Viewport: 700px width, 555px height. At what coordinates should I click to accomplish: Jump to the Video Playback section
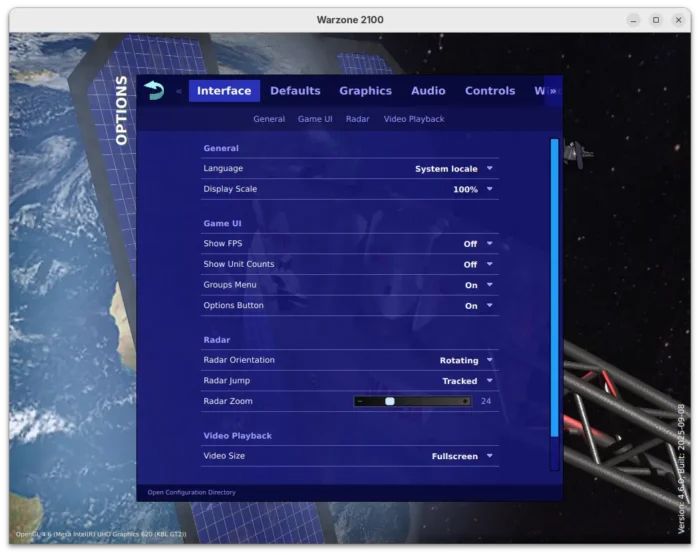tap(413, 119)
